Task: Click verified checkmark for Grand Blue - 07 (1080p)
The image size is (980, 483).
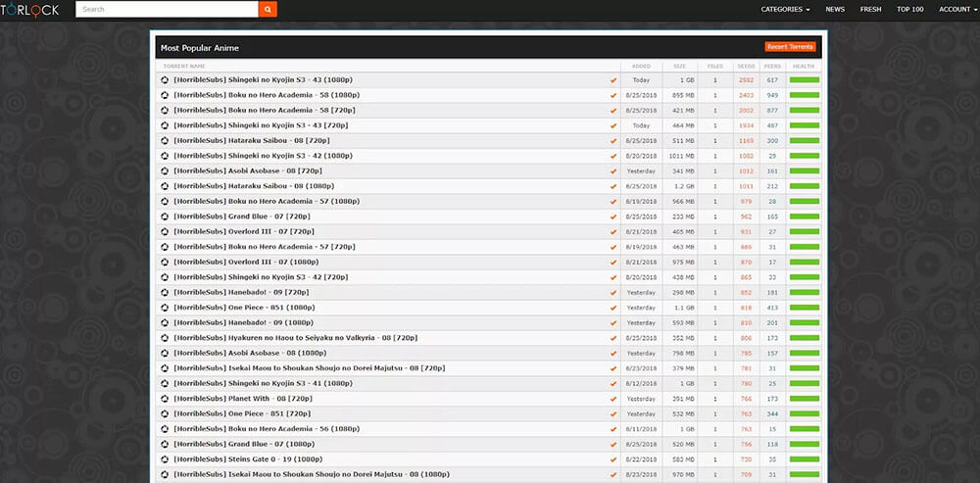Action: pyautogui.click(x=613, y=444)
